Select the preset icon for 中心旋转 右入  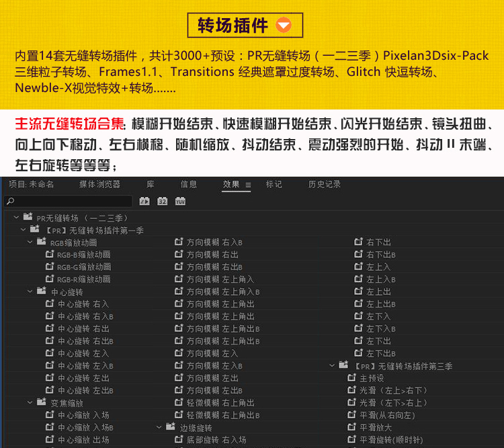tap(50, 304)
